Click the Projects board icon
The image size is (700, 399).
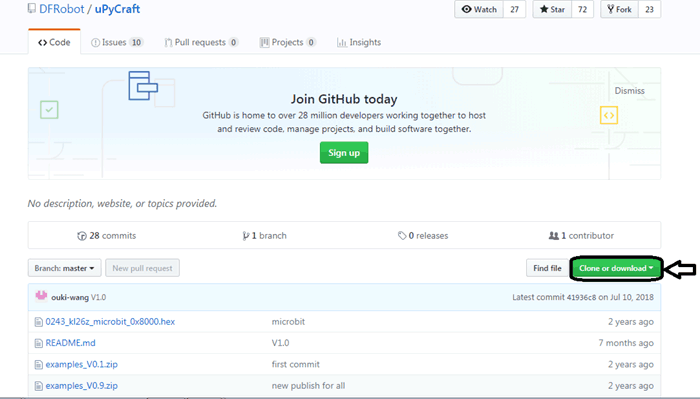coord(265,42)
